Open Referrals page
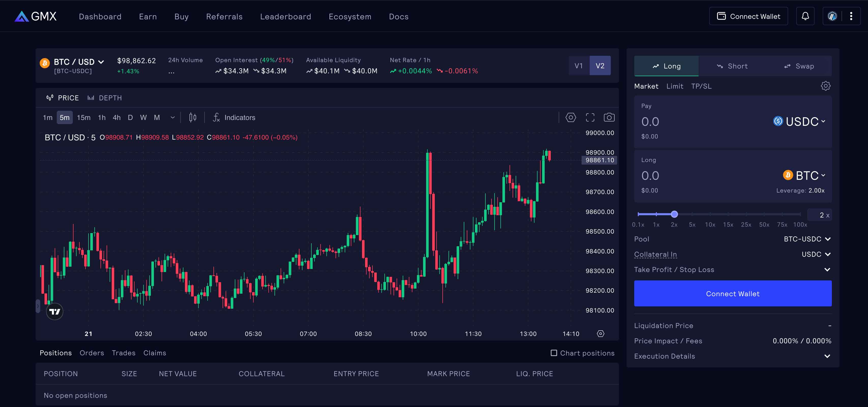This screenshot has width=868, height=407. [224, 17]
